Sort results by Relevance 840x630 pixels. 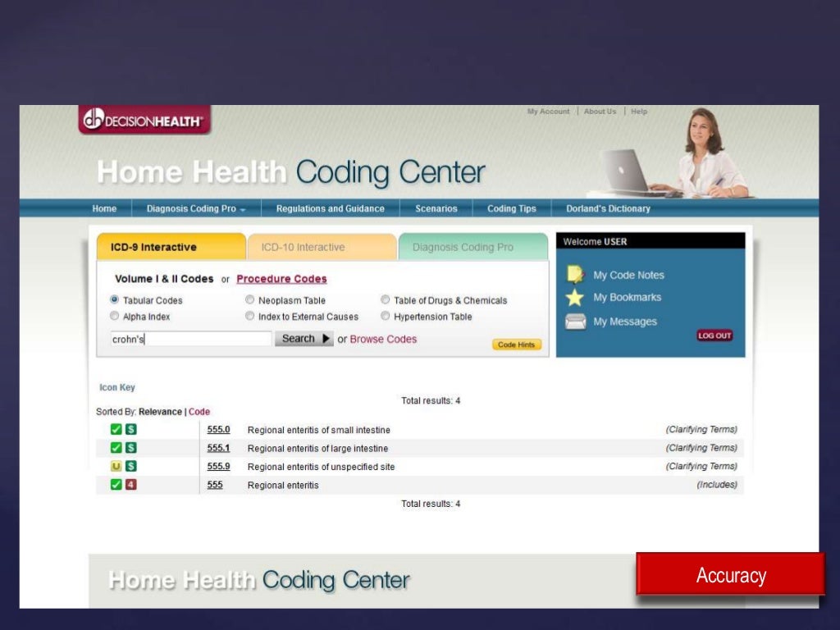coord(160,412)
